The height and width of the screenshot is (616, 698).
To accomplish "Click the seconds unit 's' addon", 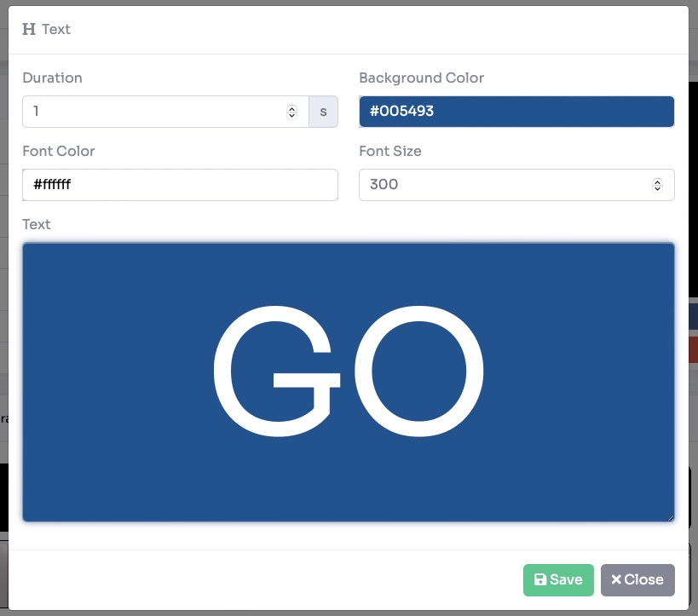I will tap(323, 112).
